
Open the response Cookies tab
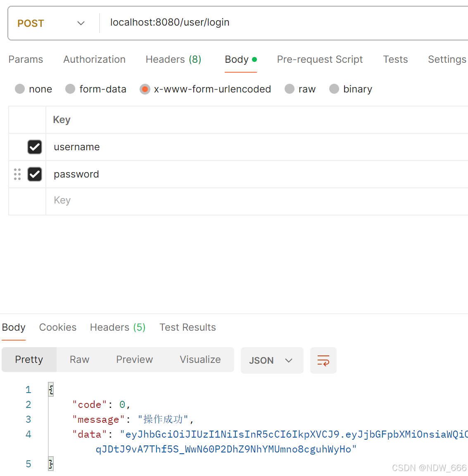click(x=57, y=327)
